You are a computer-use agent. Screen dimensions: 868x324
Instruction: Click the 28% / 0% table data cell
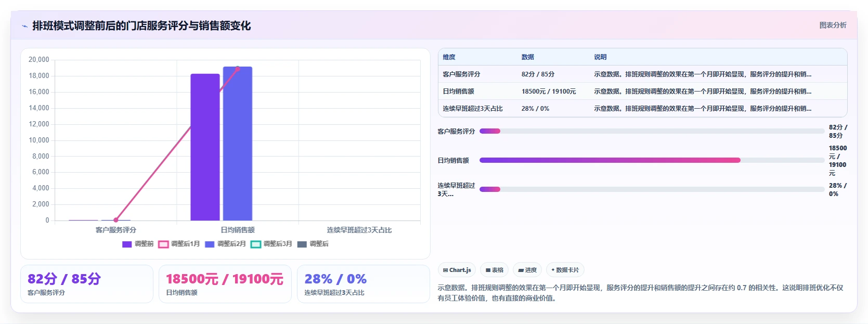(x=535, y=109)
